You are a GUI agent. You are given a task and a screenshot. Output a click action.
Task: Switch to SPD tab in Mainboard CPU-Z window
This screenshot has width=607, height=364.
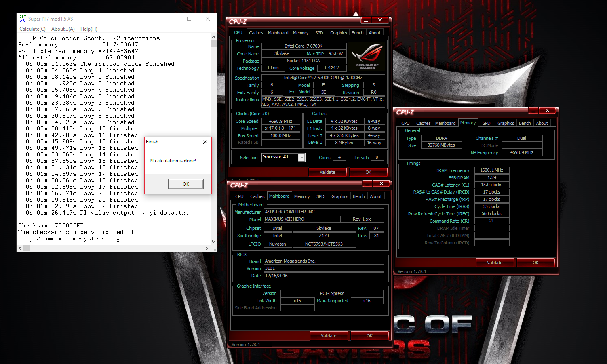[320, 196]
